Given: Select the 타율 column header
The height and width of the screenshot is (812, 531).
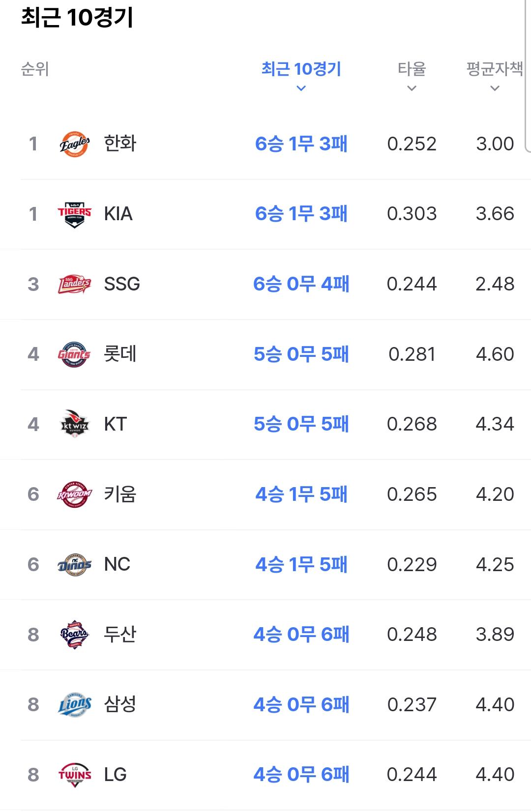Looking at the screenshot, I should tap(412, 69).
